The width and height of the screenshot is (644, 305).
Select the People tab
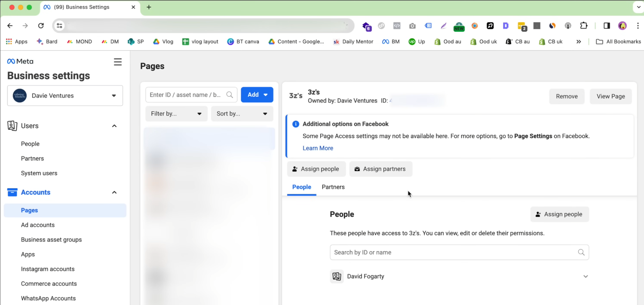[x=302, y=187]
